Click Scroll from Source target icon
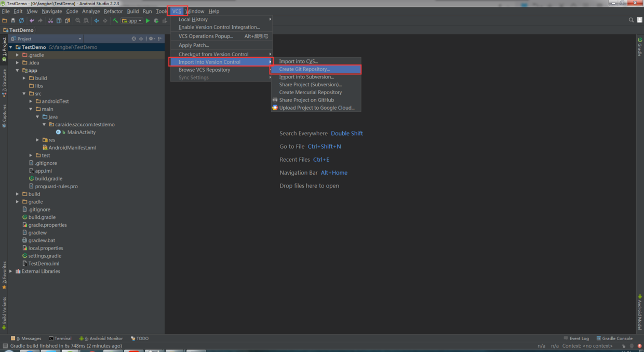The width and height of the screenshot is (644, 352). coord(133,39)
